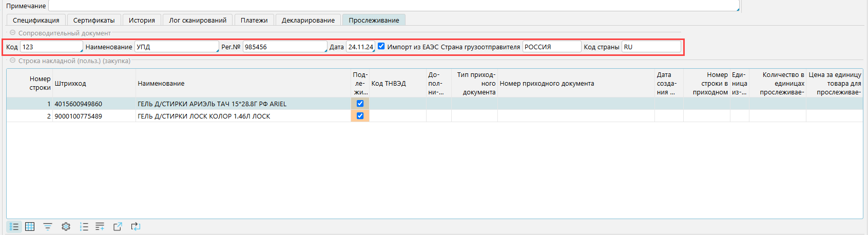Click the add row lines-plus icon
This screenshot has height=235, width=868.
click(100, 226)
